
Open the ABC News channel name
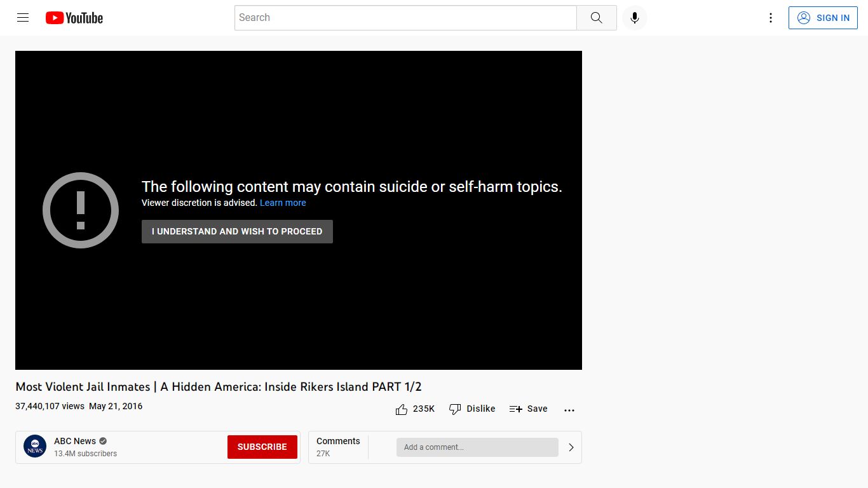pyautogui.click(x=75, y=441)
